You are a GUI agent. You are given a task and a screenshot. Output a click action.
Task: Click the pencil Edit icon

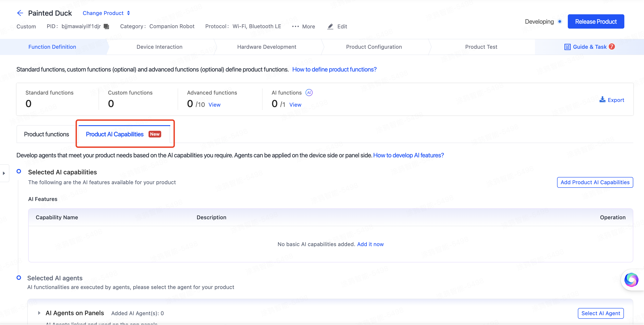pyautogui.click(x=330, y=26)
